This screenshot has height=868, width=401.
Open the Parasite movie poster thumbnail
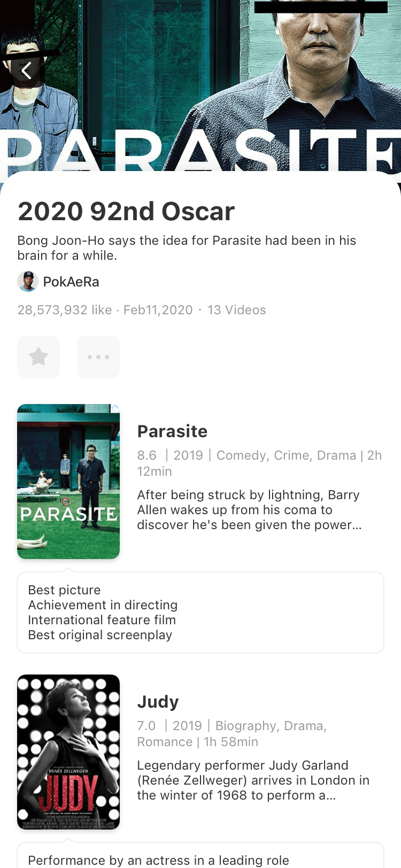(x=68, y=482)
